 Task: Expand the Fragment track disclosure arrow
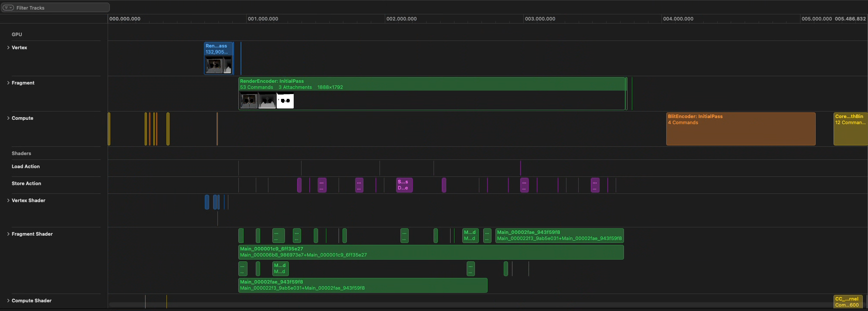(8, 83)
